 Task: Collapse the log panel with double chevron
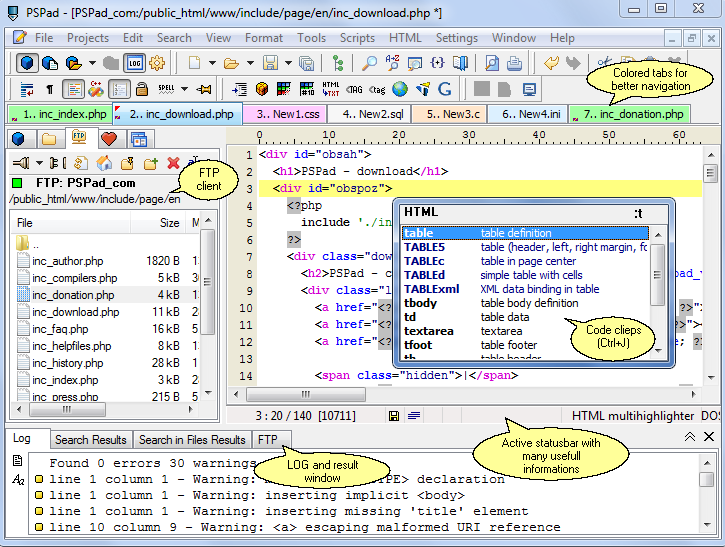pyautogui.click(x=689, y=437)
